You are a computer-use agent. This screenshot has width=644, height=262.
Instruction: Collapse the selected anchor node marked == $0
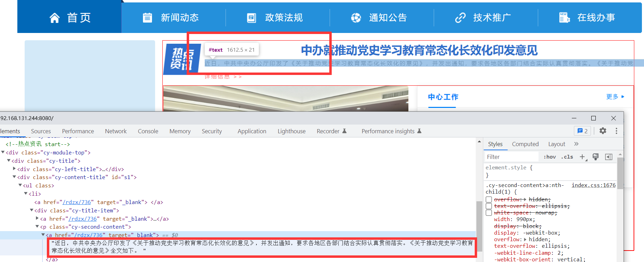(x=43, y=235)
